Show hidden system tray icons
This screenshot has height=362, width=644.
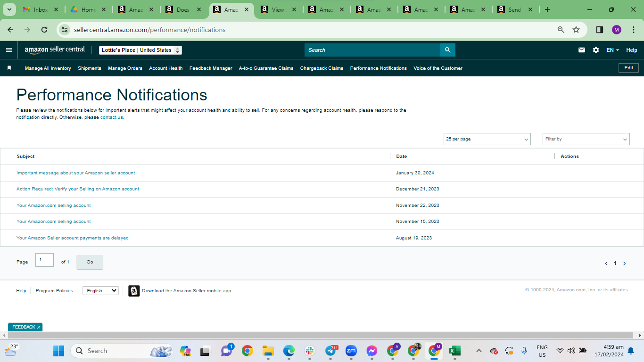click(479, 351)
